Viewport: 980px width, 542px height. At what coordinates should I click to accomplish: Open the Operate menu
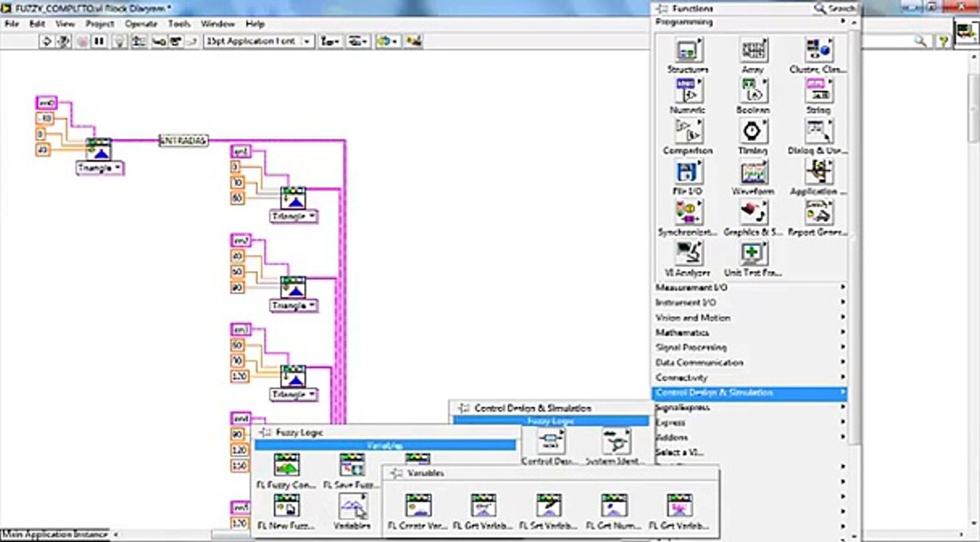[x=141, y=24]
